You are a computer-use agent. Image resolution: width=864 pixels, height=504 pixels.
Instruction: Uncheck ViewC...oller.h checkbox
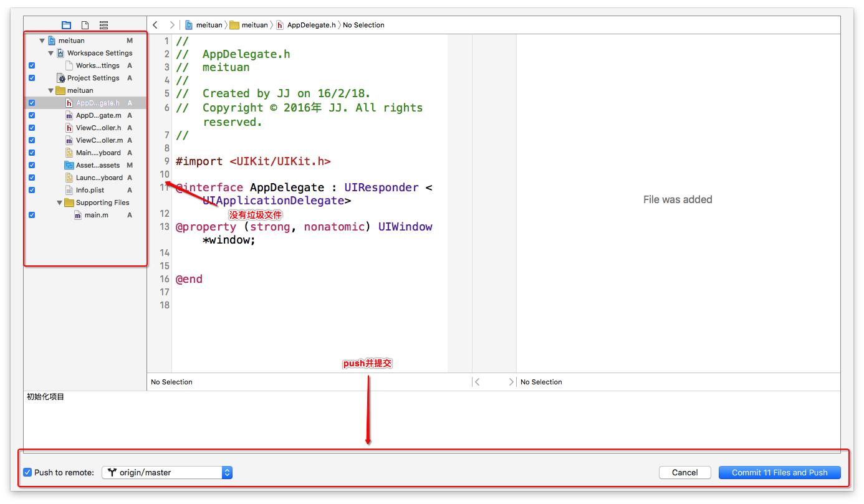32,128
